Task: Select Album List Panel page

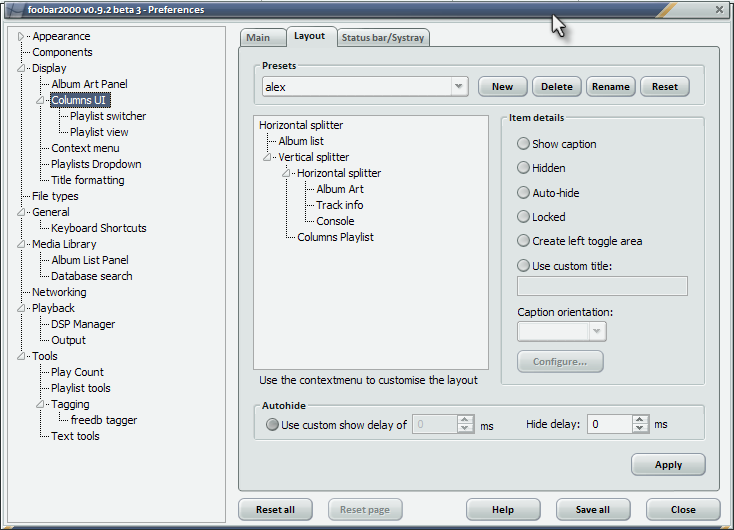Action: point(90,260)
